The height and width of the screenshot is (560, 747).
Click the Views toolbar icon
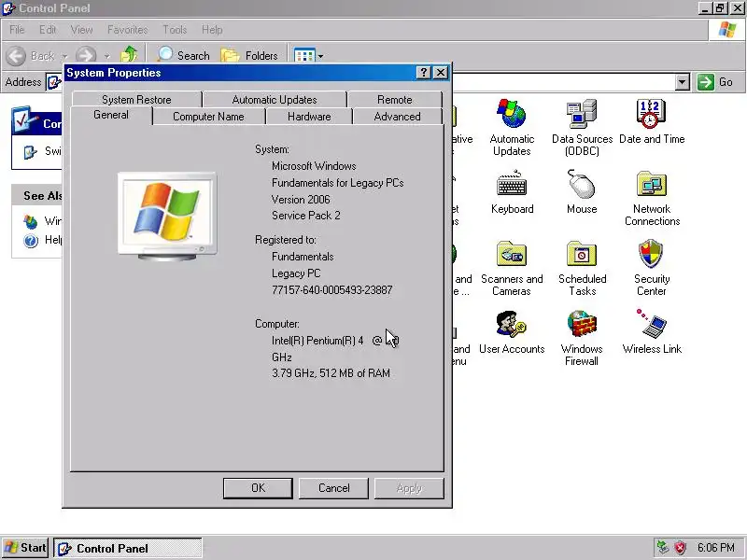click(x=304, y=56)
